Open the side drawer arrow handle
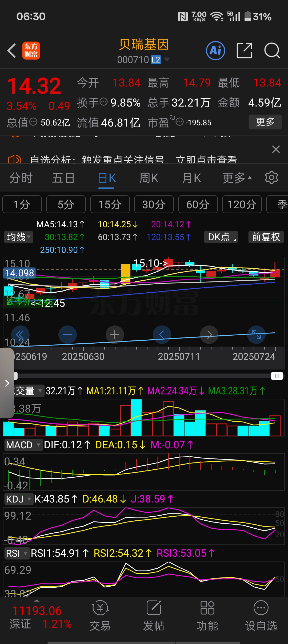 point(7,383)
